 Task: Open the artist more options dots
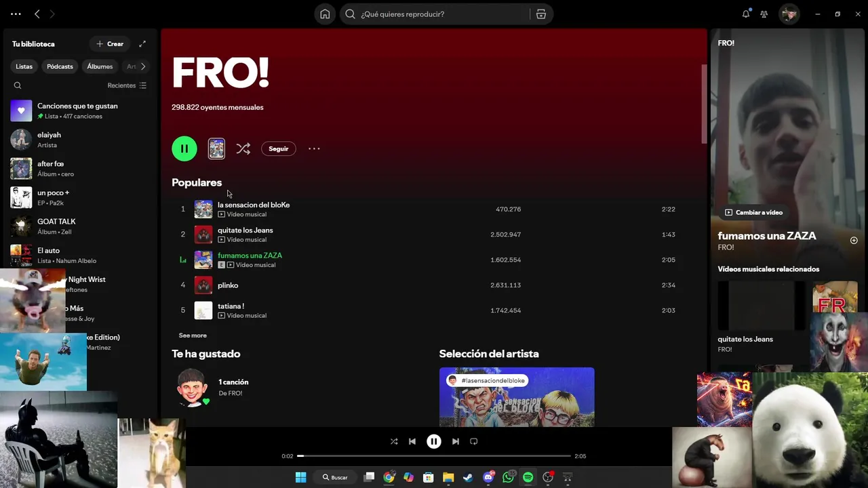click(314, 148)
